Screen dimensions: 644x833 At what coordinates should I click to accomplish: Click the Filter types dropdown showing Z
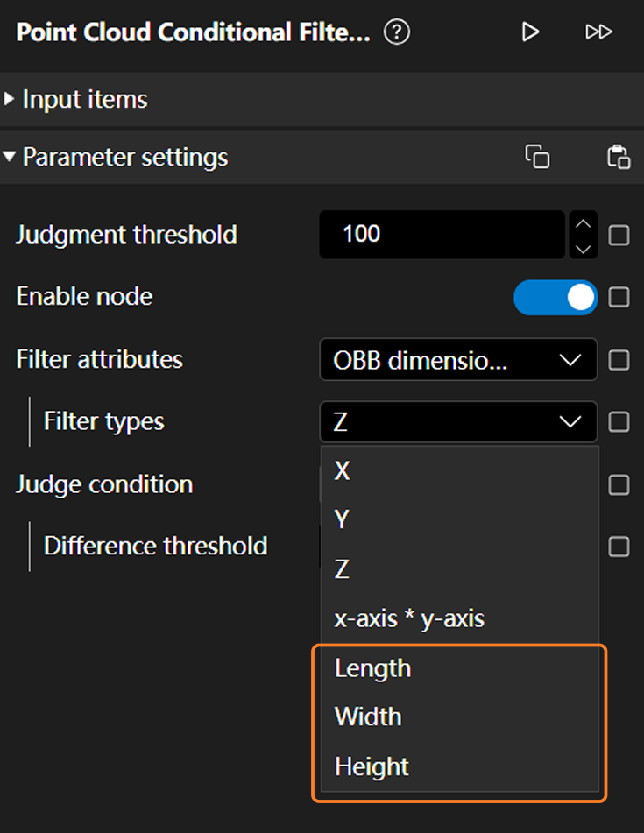(x=457, y=422)
